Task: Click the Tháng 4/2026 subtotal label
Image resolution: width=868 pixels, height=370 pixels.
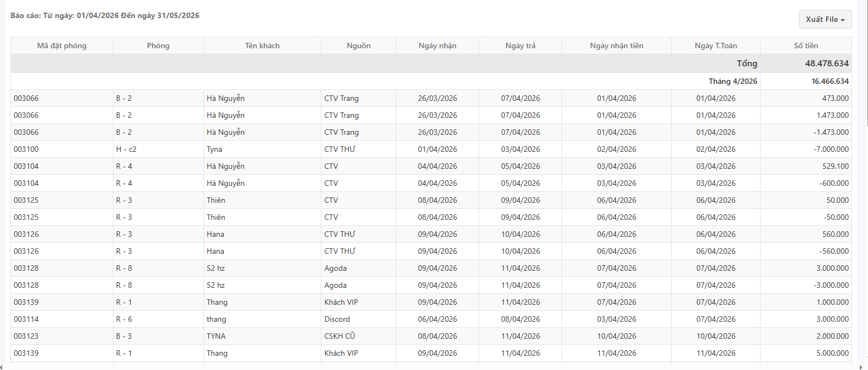Action: click(733, 81)
